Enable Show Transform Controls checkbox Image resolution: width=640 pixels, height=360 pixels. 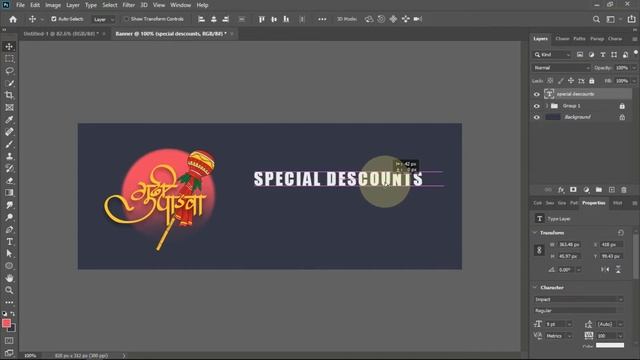126,19
